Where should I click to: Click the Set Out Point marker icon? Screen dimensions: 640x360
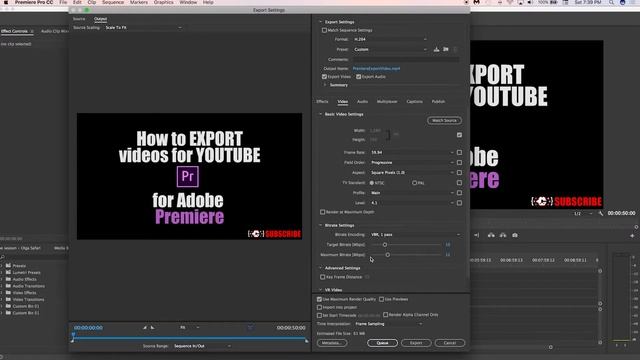click(x=153, y=327)
